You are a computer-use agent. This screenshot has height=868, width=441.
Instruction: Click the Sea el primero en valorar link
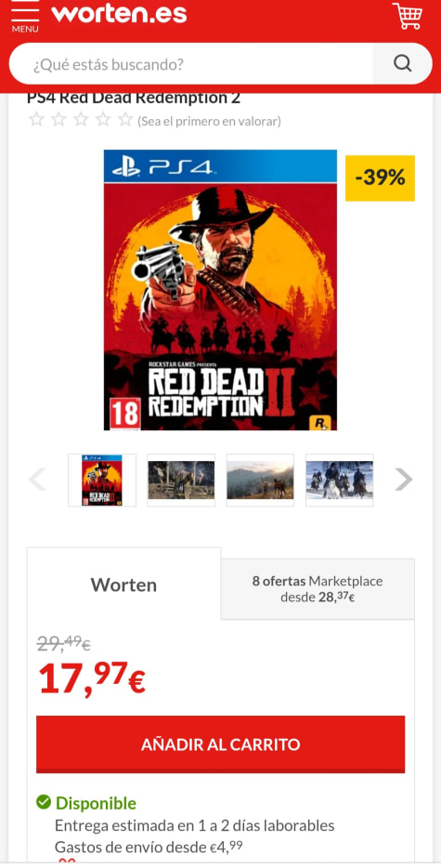coord(209,121)
